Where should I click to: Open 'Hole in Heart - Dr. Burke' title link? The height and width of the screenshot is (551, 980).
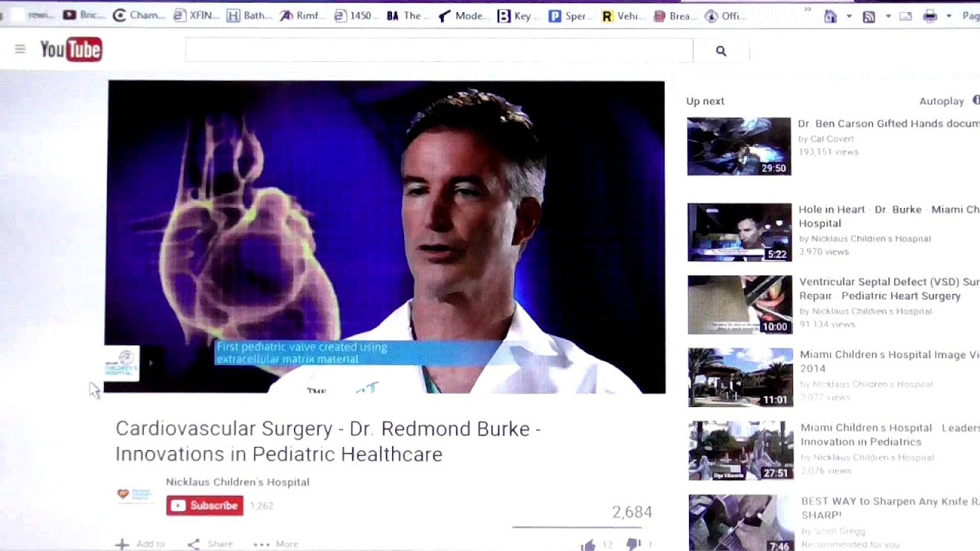(x=889, y=217)
